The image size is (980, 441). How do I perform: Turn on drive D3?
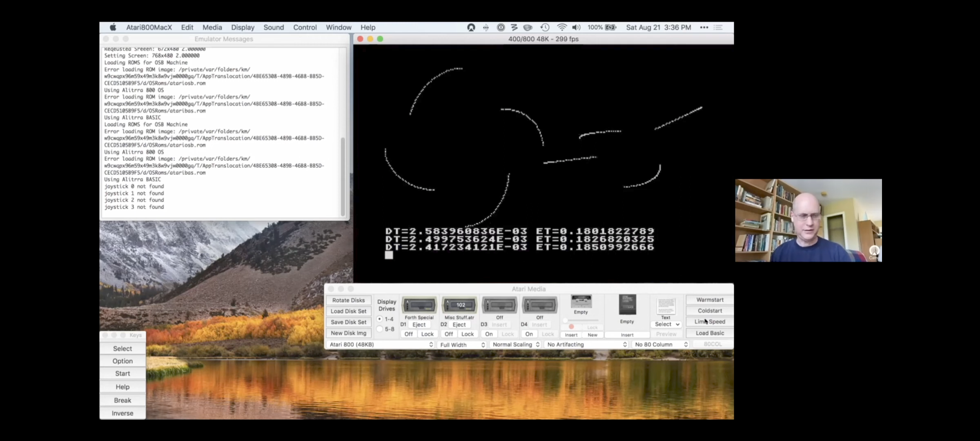click(x=489, y=334)
